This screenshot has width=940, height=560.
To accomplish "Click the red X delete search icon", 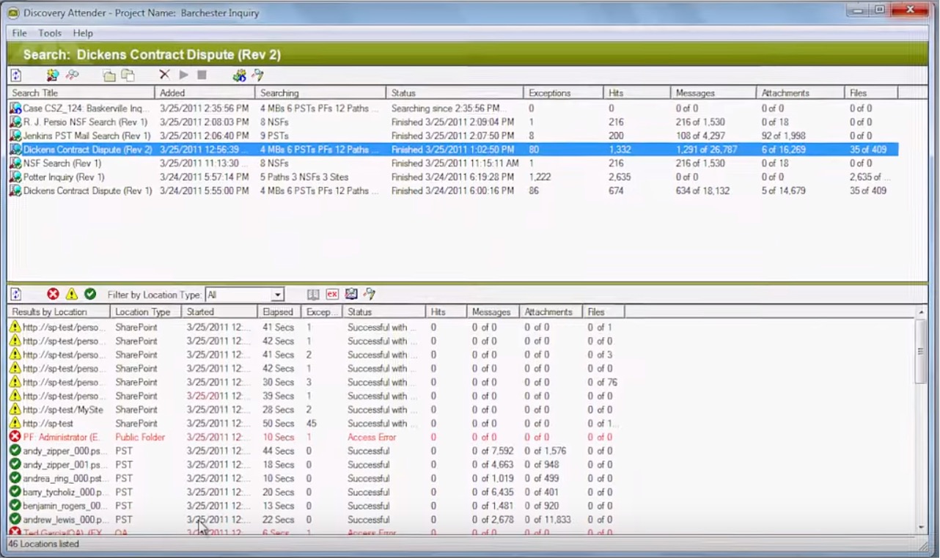I will click(164, 75).
